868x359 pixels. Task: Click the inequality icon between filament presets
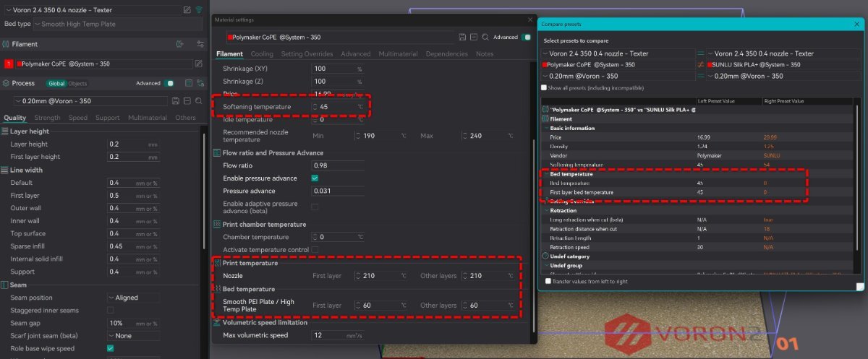click(699, 64)
